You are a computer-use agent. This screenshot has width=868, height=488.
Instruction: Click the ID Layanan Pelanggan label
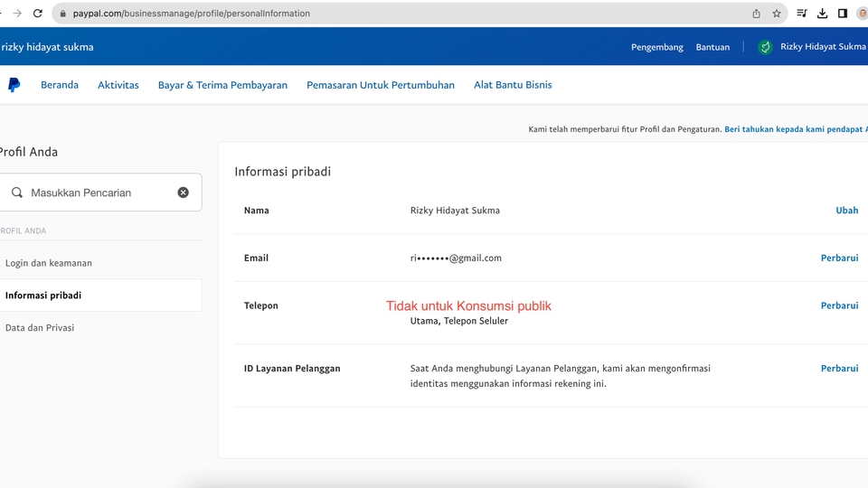[292, 369]
